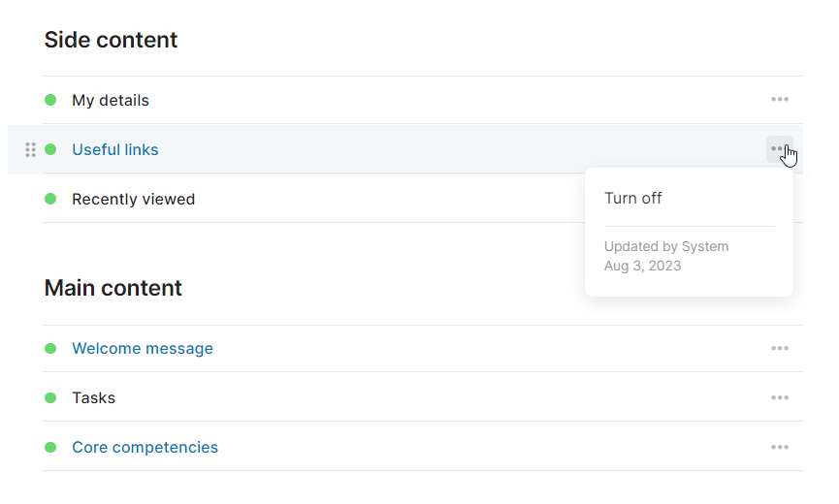Select the Recently viewed row

[133, 200]
